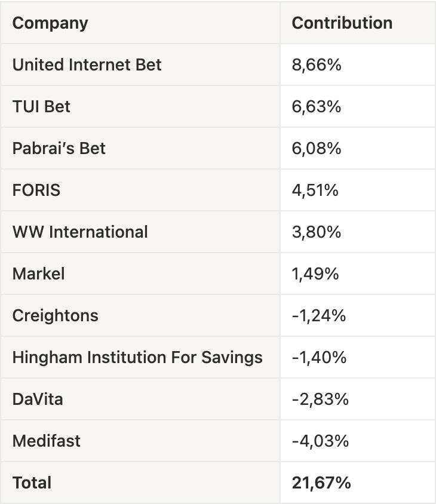Select the 21,67% total value
This screenshot has height=504, width=436.
(x=321, y=483)
